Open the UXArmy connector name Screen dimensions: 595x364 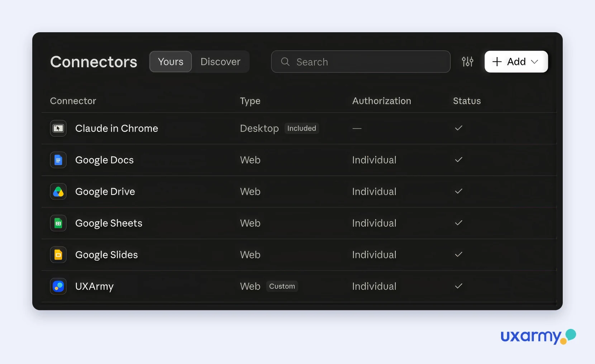(x=94, y=287)
